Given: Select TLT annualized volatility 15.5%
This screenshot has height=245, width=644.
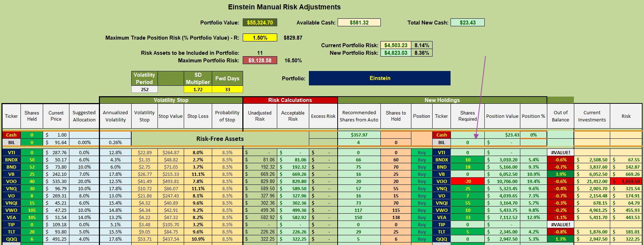Looking at the screenshot, I should click(x=115, y=232).
